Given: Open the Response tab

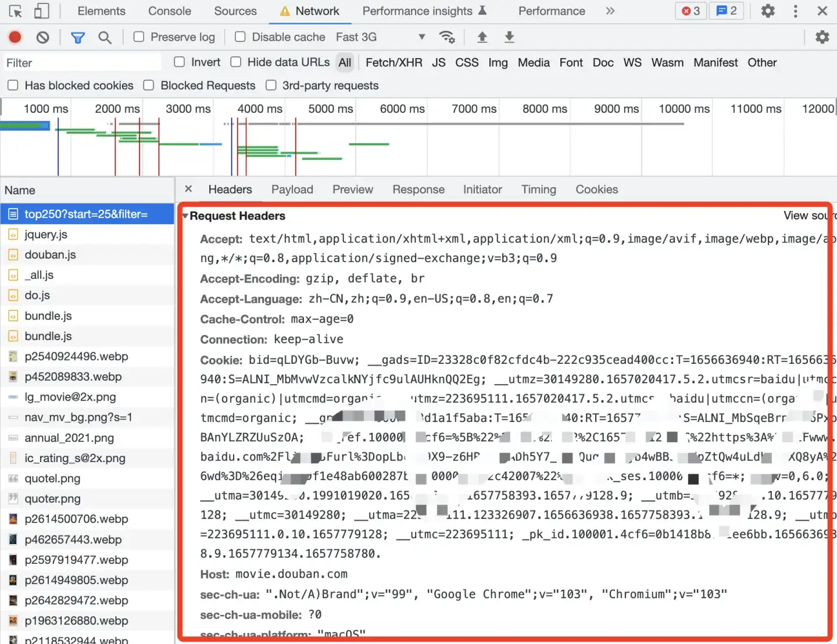Looking at the screenshot, I should click(419, 189).
